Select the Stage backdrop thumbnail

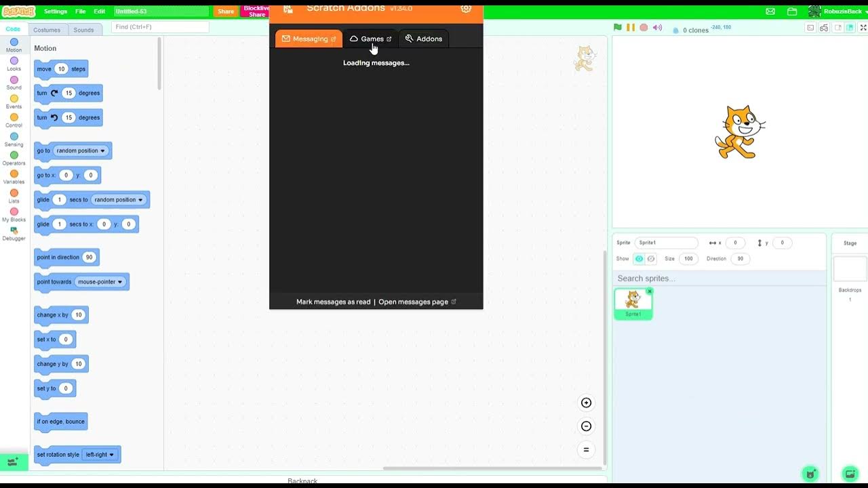[850, 269]
